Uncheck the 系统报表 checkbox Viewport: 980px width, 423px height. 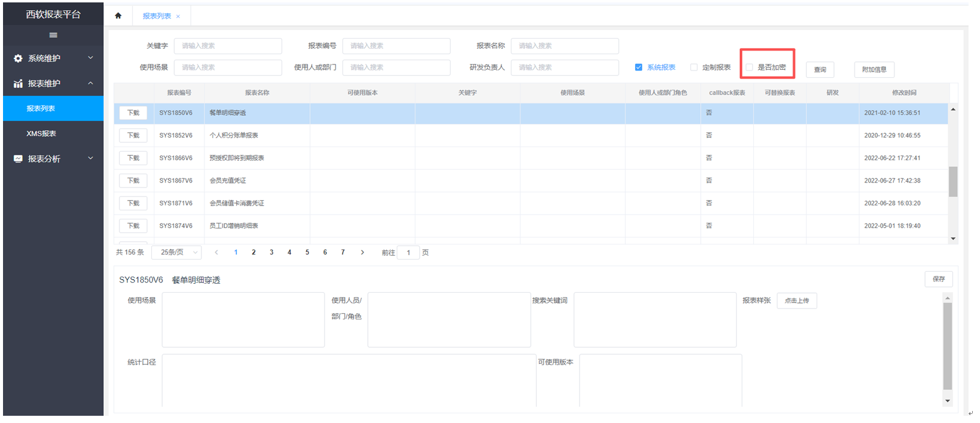click(x=639, y=67)
